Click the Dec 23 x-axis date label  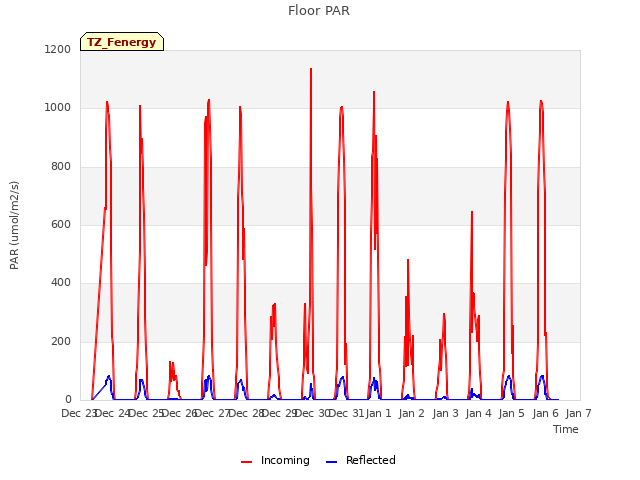tap(78, 413)
